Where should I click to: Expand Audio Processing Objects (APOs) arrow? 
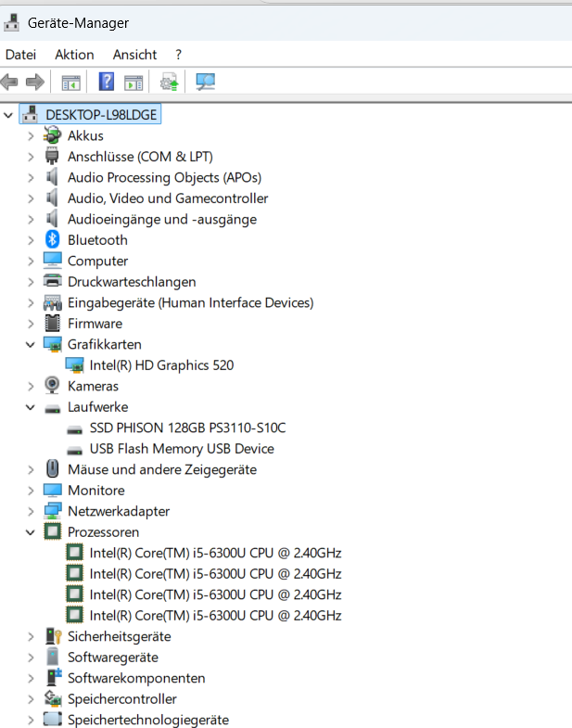(31, 177)
